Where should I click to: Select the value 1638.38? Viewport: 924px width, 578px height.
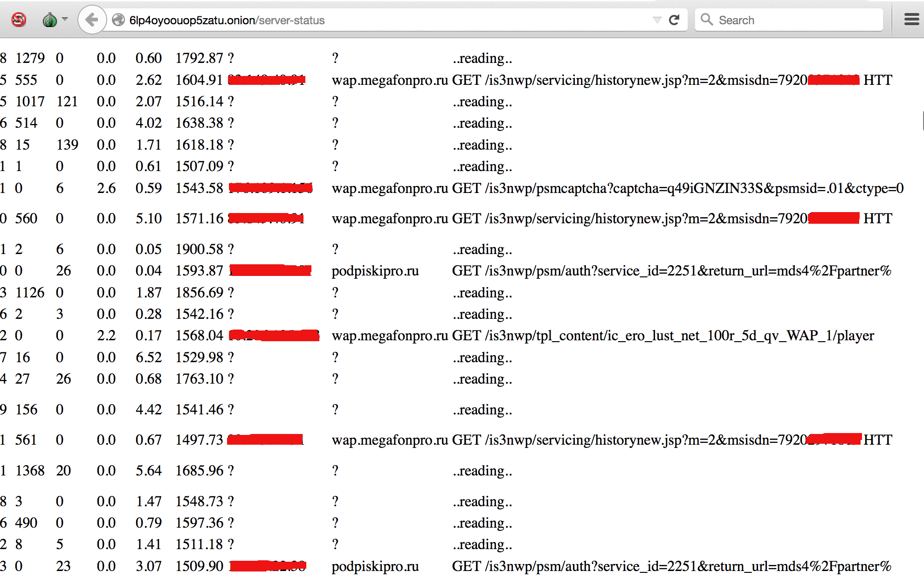(x=199, y=123)
